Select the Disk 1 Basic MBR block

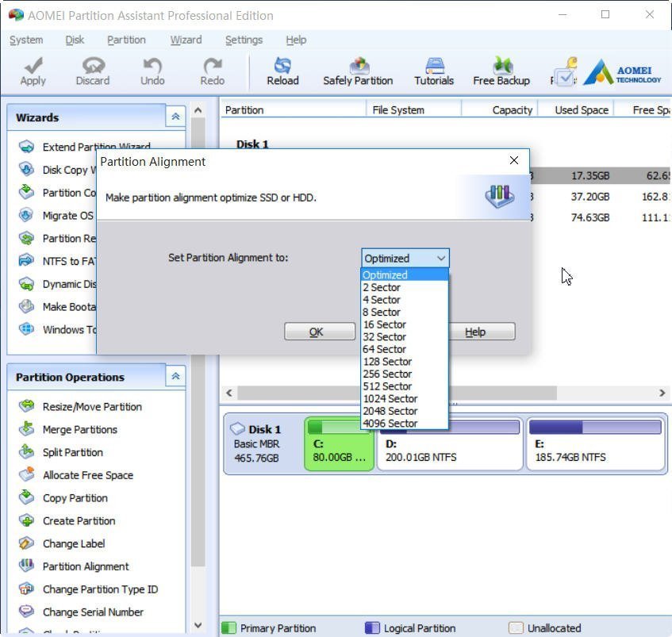pos(263,443)
